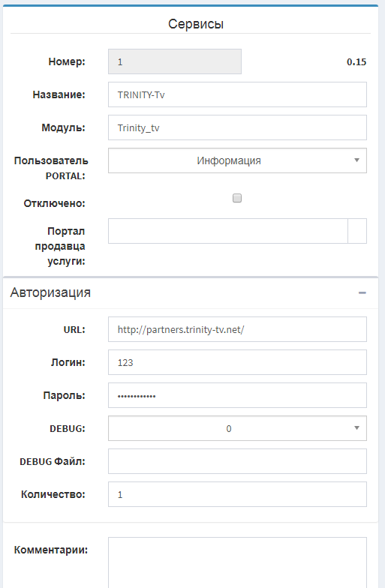Focus the Количество field
Screen dimensions: 385x588
[237, 494]
